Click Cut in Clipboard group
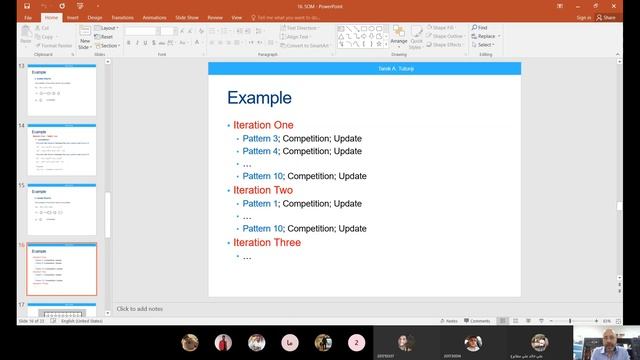 [42, 28]
